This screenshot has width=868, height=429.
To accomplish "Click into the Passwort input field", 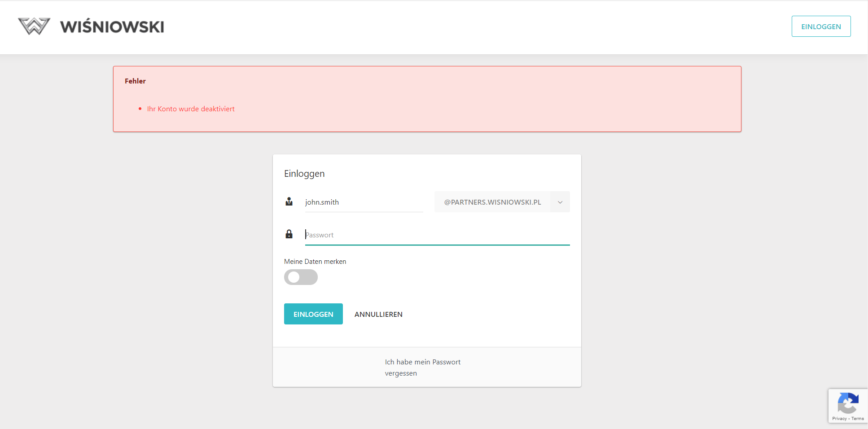I will (x=437, y=235).
